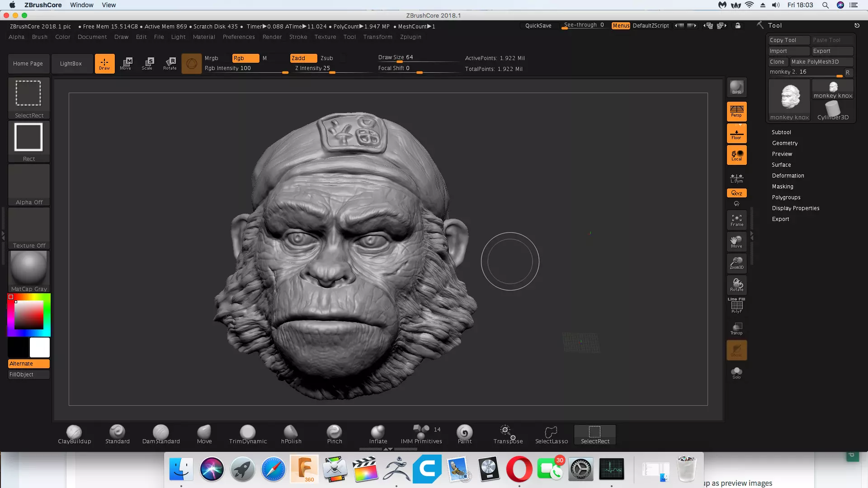Select the Standard brush
Viewport: 868px width, 488px height.
point(118,435)
